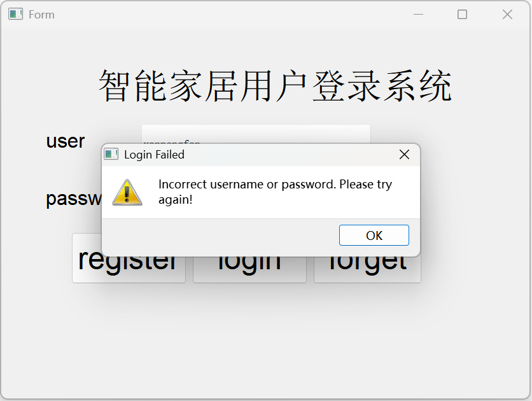532x401 pixels.
Task: Focus the user name input field
Action: [x=256, y=134]
